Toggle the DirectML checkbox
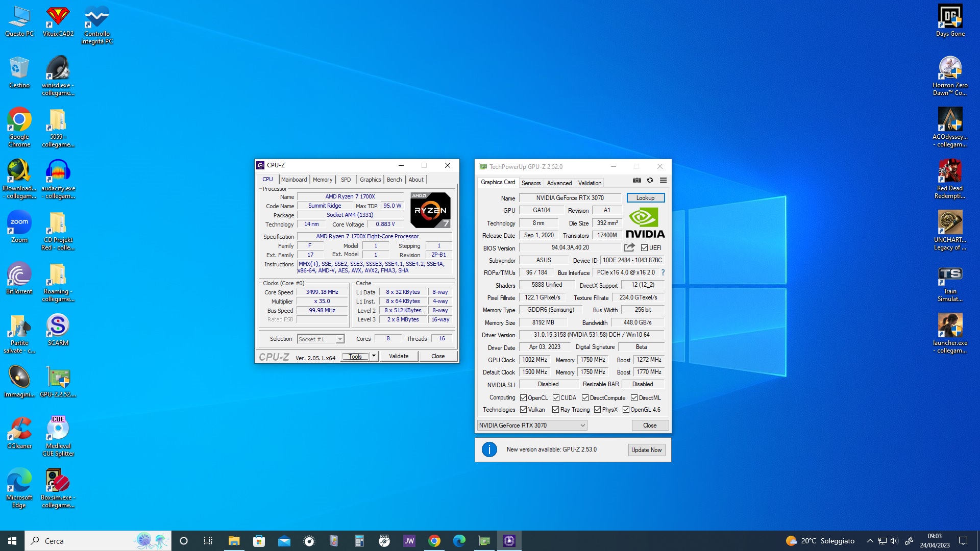The height and width of the screenshot is (551, 980). pyautogui.click(x=634, y=398)
